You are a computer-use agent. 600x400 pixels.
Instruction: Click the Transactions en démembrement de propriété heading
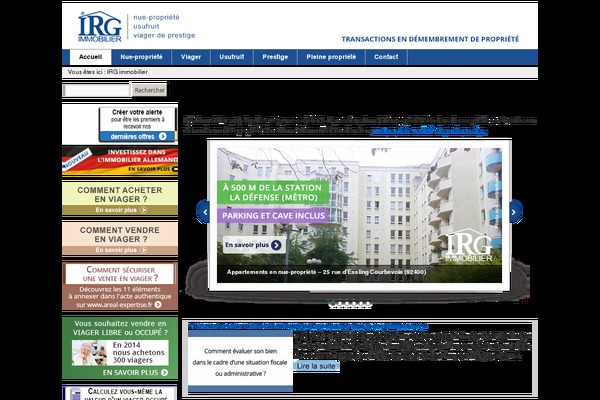pos(430,39)
